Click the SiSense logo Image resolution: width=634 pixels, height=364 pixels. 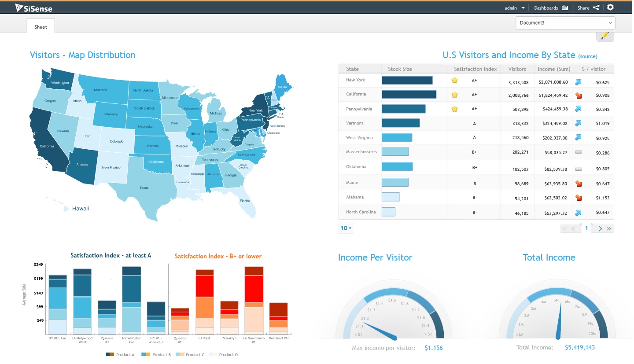33,7
